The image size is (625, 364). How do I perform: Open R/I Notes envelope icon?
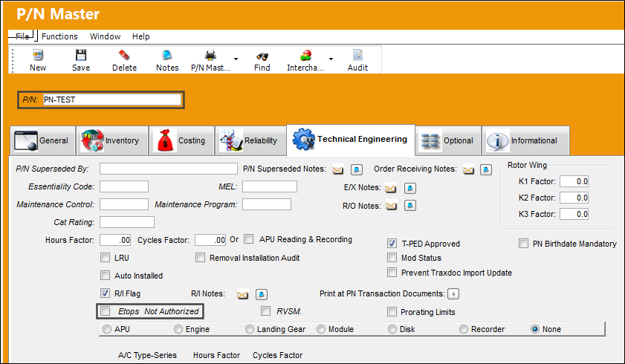click(242, 295)
